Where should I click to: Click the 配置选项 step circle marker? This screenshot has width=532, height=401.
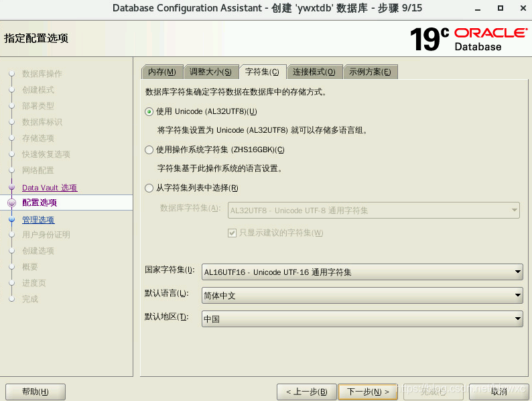[11, 203]
